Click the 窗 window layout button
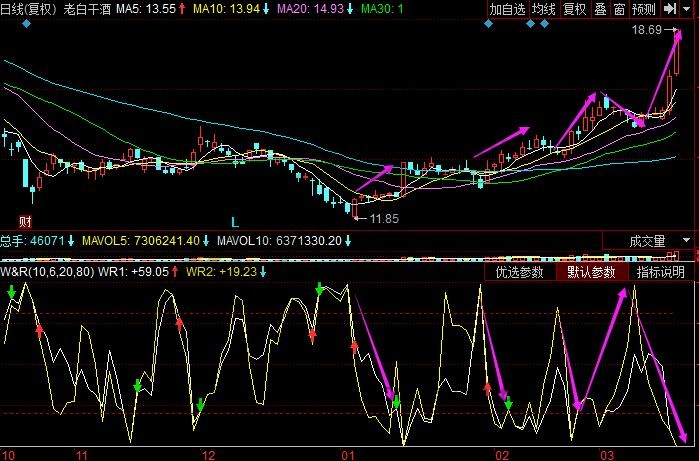This screenshot has height=461, width=699. [620, 9]
